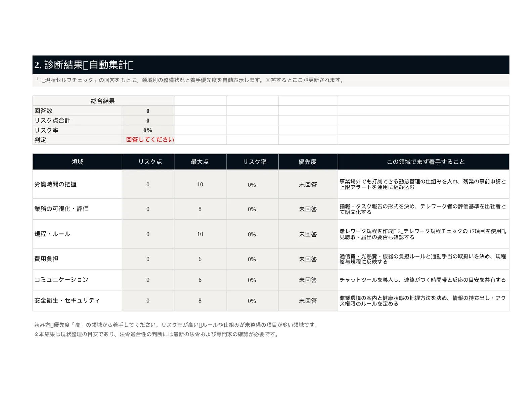Click the 最大点 value 10 in "規程・ルール" row
Image resolution: width=532 pixels, height=411 pixels.
(x=200, y=234)
